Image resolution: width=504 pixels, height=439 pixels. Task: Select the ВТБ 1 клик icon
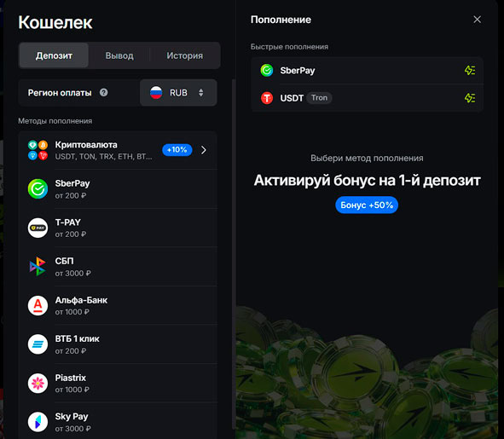38,344
